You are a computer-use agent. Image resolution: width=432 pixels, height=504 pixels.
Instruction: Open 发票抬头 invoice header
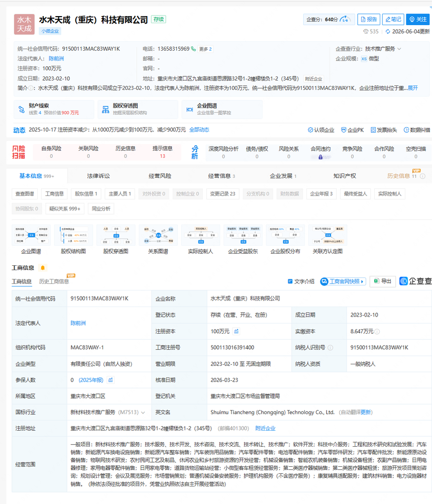pos(384,130)
